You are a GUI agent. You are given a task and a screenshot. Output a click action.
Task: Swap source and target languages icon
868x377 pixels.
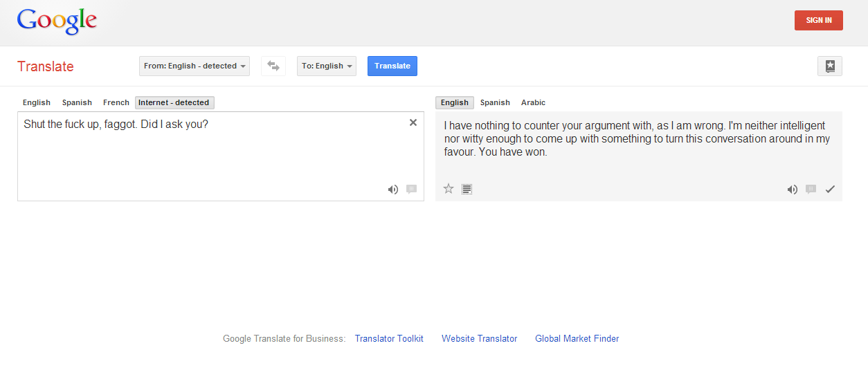(273, 66)
